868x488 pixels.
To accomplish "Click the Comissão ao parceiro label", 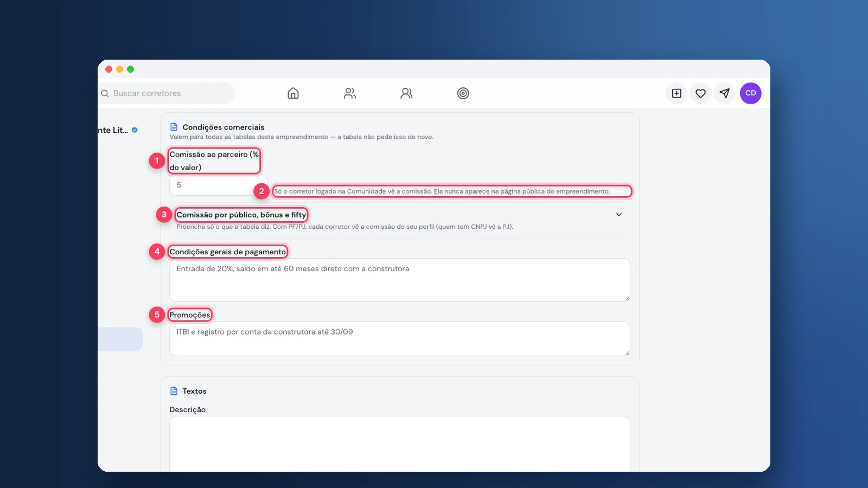I will tap(214, 160).
